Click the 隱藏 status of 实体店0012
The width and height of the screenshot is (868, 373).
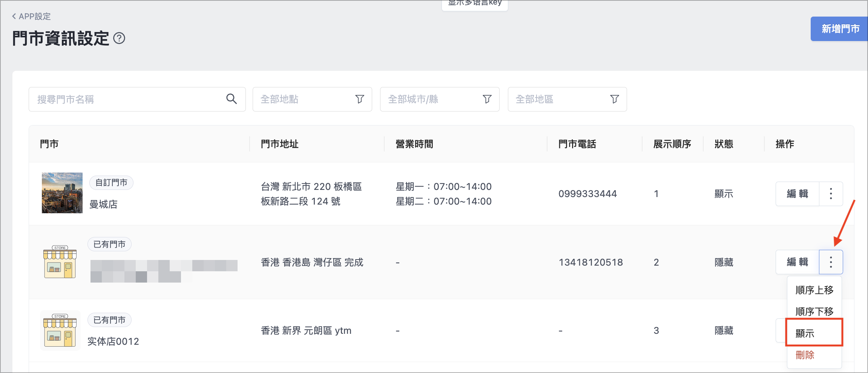click(x=724, y=330)
